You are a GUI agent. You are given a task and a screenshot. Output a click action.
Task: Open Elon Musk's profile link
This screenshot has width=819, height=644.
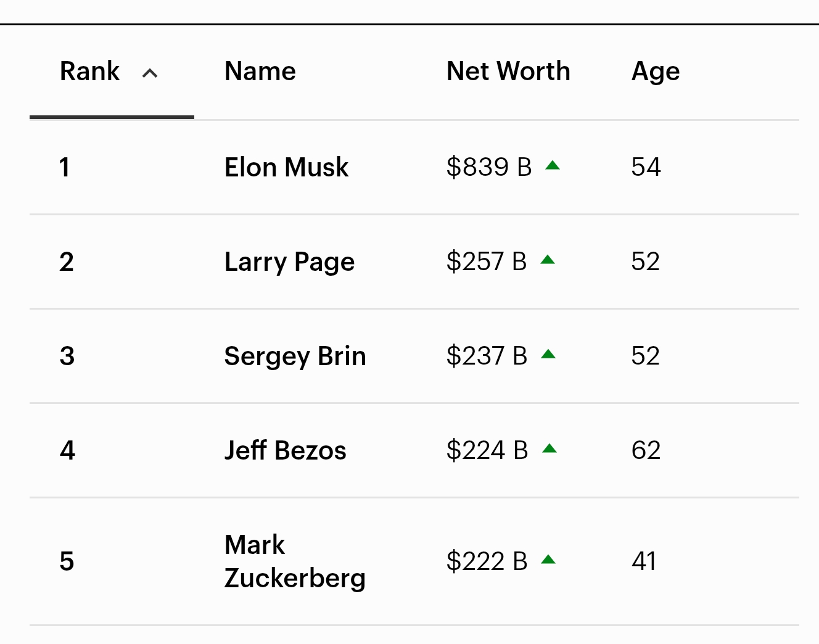(x=286, y=167)
